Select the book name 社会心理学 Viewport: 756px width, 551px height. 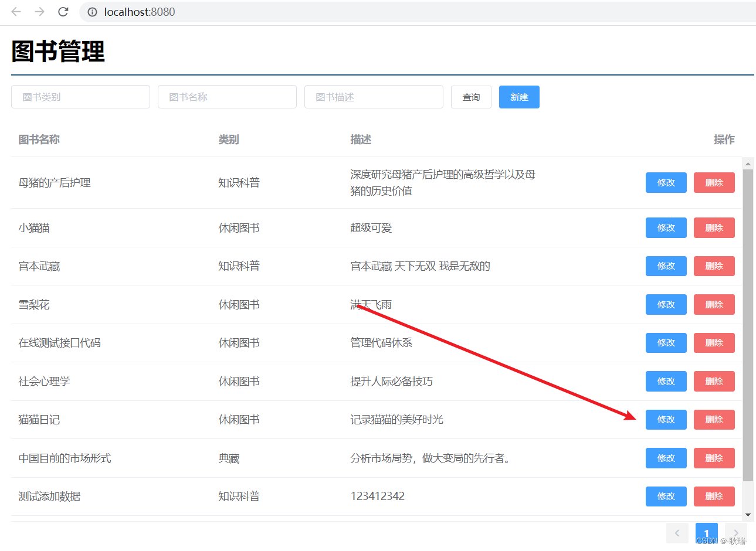[44, 381]
